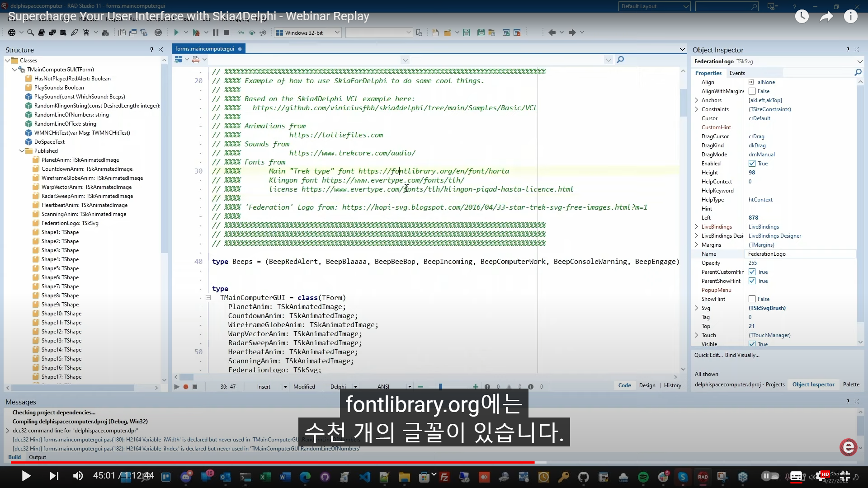Open Microsoft Edge from the taskbar
This screenshot has width=868, height=488.
pyautogui.click(x=305, y=477)
